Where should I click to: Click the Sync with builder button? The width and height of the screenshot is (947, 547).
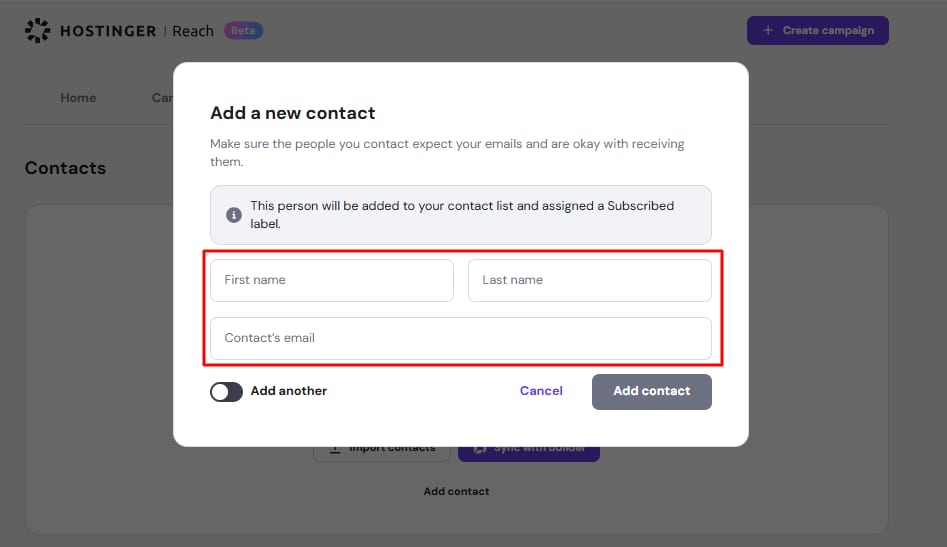(529, 453)
